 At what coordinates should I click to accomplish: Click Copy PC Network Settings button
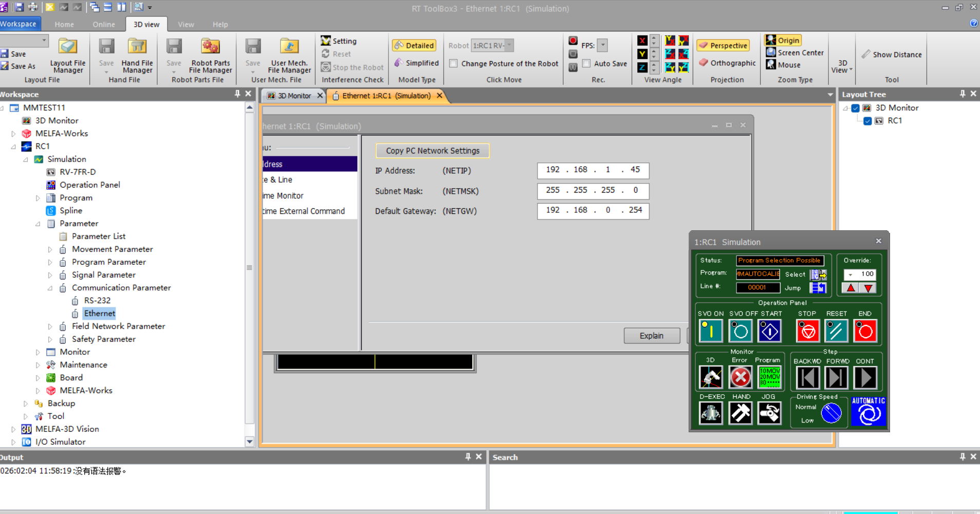pyautogui.click(x=433, y=151)
